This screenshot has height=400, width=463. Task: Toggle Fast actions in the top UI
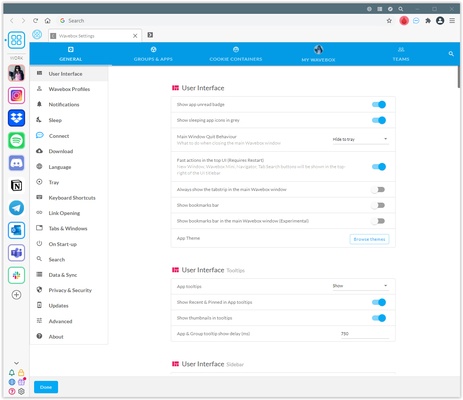379,167
